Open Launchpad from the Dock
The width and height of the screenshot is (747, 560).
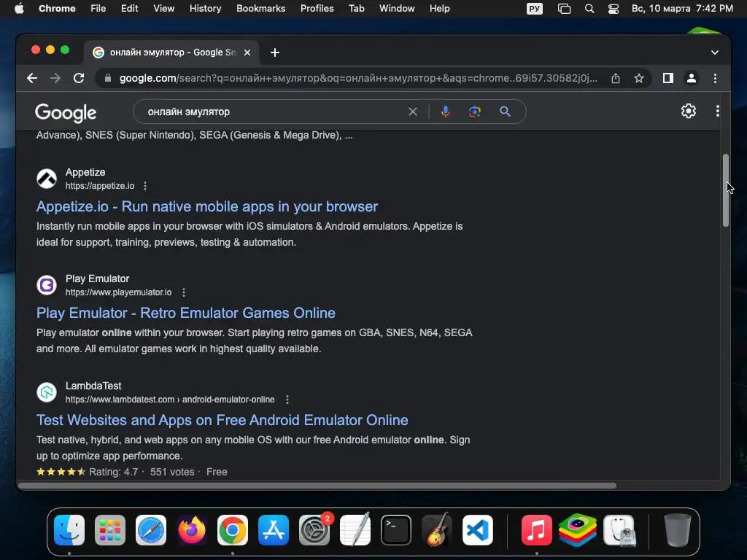[x=110, y=529]
